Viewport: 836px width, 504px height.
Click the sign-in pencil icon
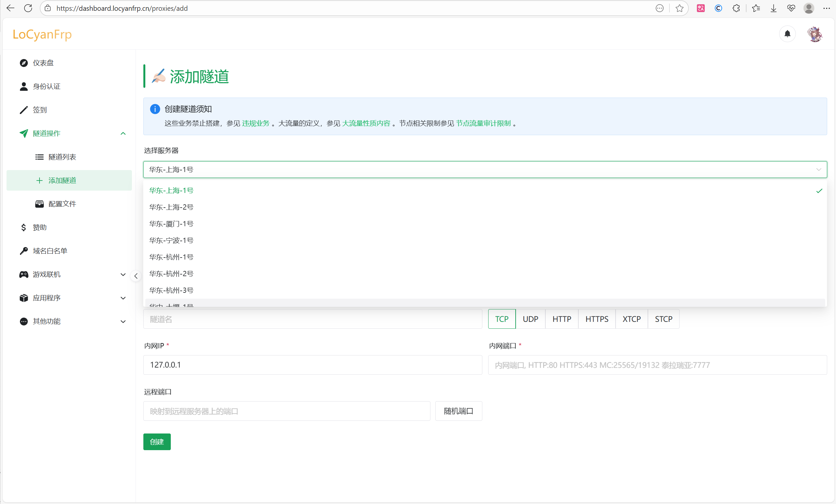pyautogui.click(x=24, y=110)
